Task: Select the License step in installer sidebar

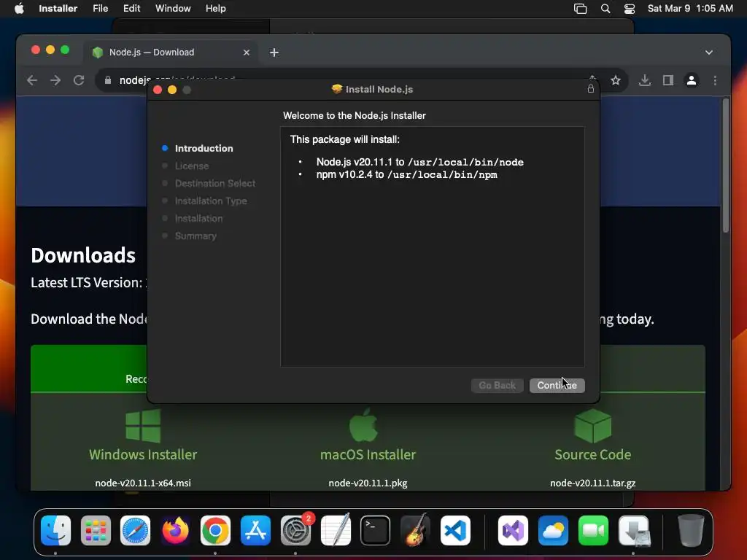Action: [x=192, y=166]
